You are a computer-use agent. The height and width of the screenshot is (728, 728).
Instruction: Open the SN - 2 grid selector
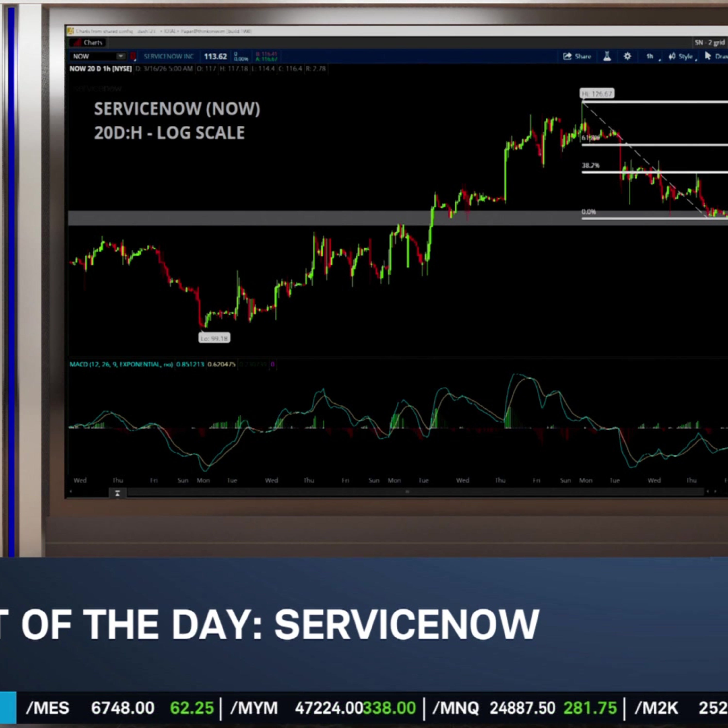tap(710, 42)
